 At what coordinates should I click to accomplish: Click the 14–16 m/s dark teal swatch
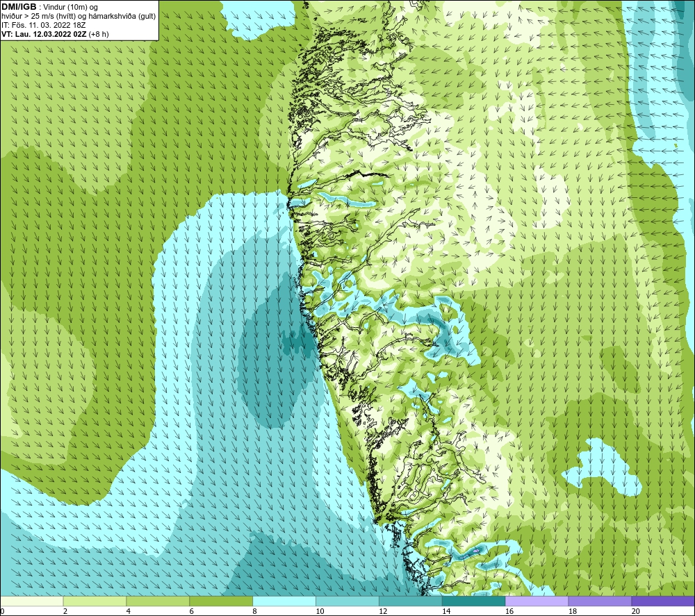tap(474, 601)
